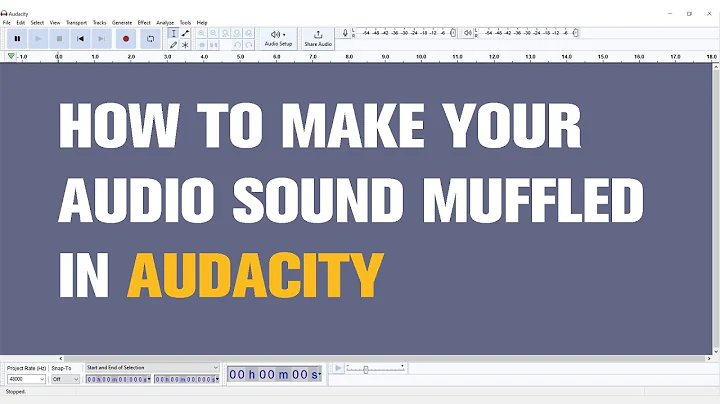Viewport: 720px width, 404px height.
Task: Open the Generate menu
Action: click(x=122, y=22)
